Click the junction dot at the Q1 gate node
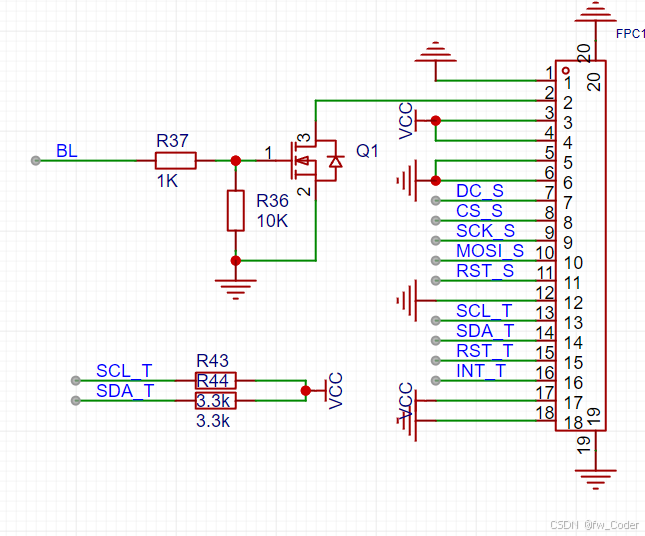This screenshot has width=645, height=536. click(x=236, y=160)
